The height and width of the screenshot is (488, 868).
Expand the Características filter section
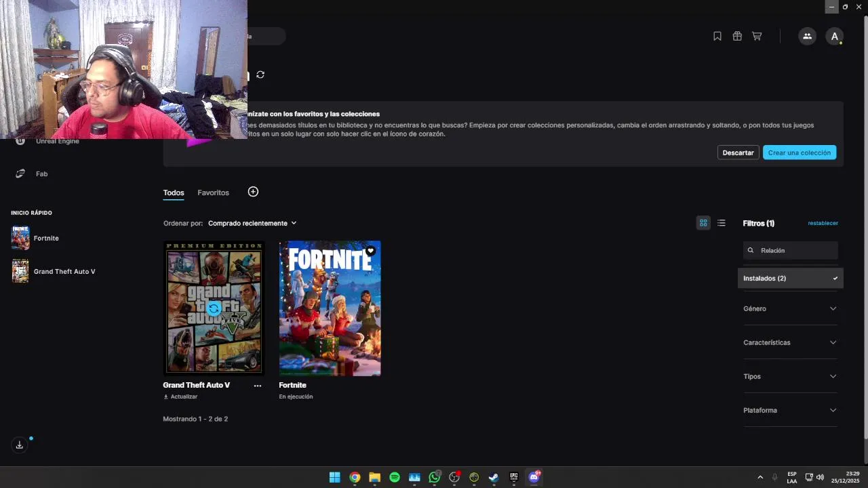790,342
